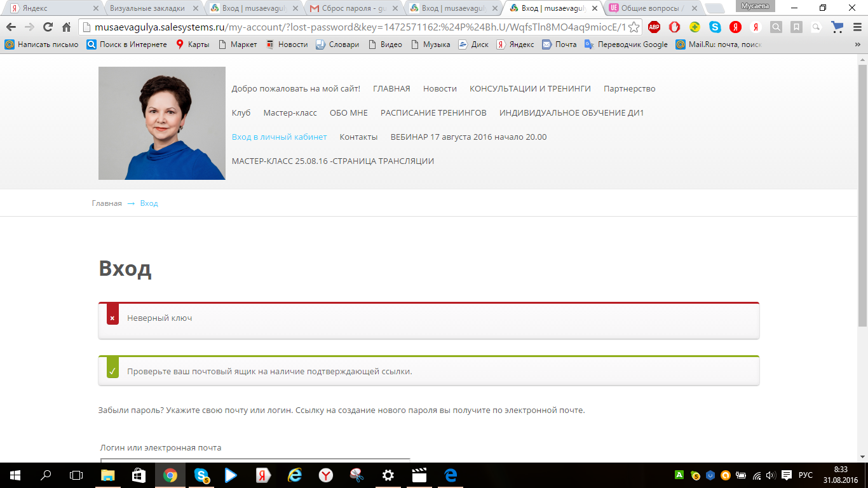The width and height of the screenshot is (868, 488).
Task: Open the Мусаева Chrome profile switcher
Action: click(x=754, y=6)
